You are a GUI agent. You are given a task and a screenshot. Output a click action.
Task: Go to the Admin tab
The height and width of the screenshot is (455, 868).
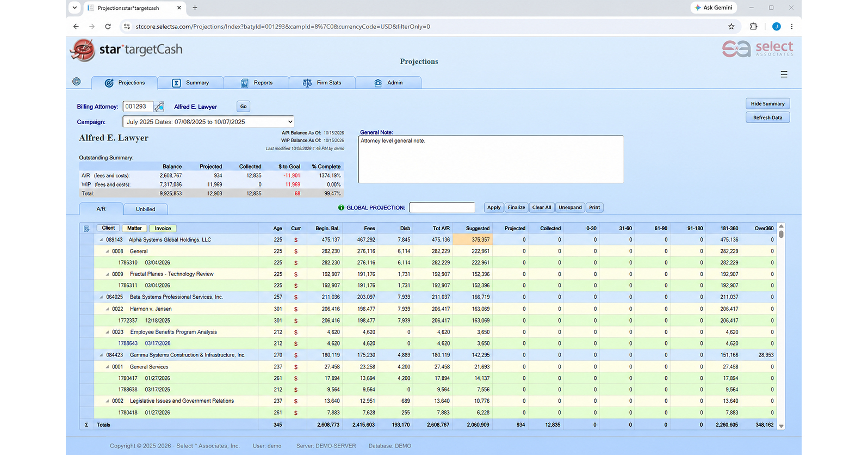coord(388,83)
